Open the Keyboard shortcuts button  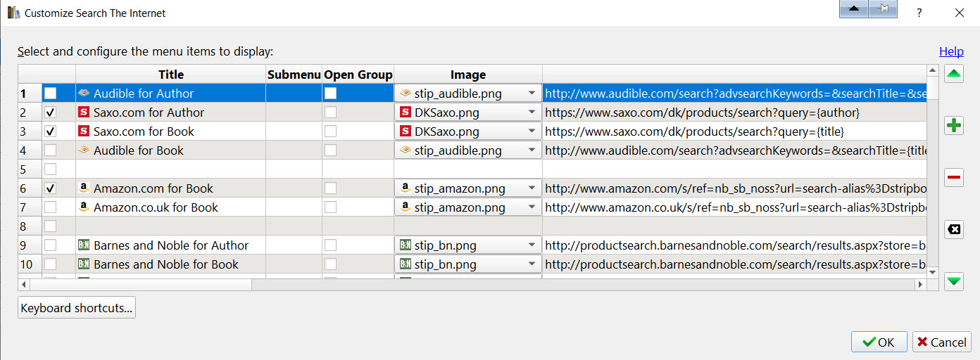(x=76, y=308)
